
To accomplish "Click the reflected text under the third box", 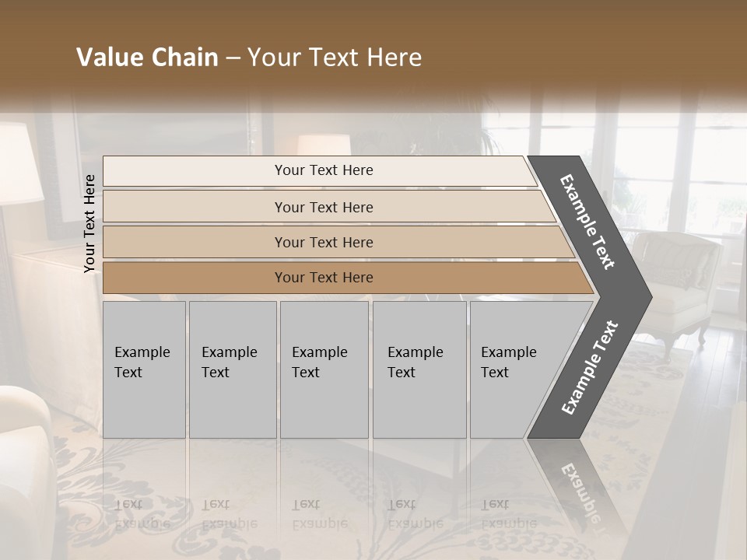I will coord(319,514).
